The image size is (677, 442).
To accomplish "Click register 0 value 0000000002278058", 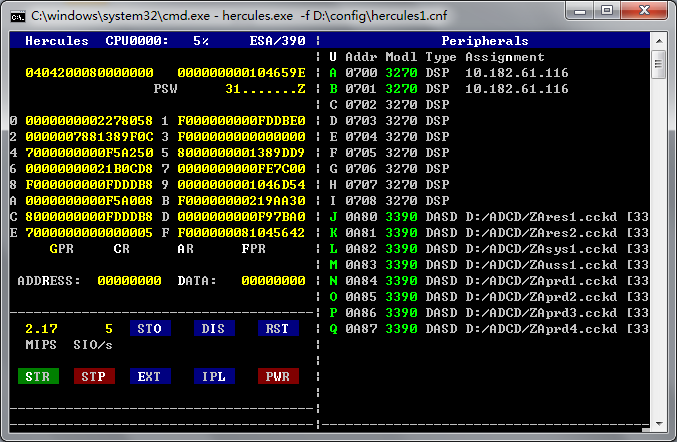I will 89,121.
